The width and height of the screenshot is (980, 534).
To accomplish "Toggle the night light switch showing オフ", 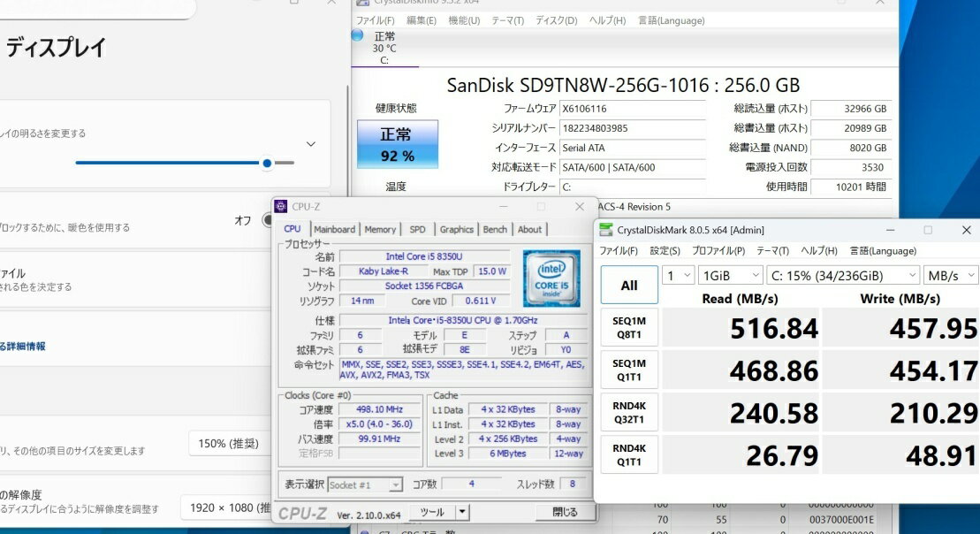I will coord(267,220).
